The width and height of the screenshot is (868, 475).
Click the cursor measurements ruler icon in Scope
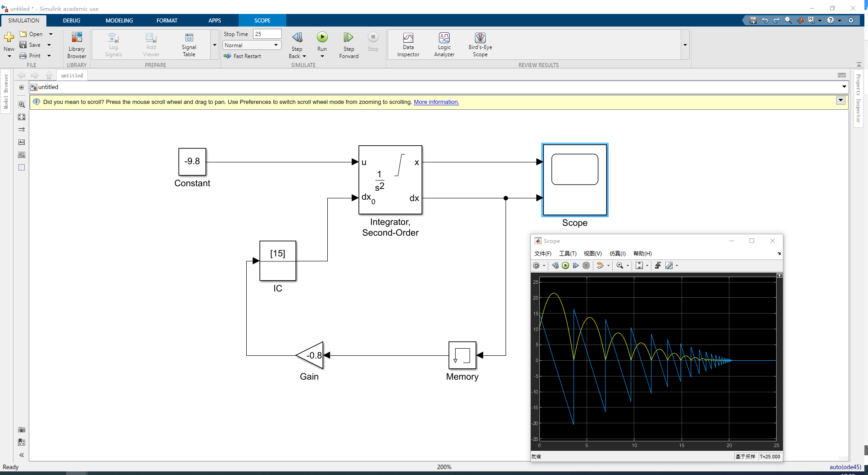point(669,265)
